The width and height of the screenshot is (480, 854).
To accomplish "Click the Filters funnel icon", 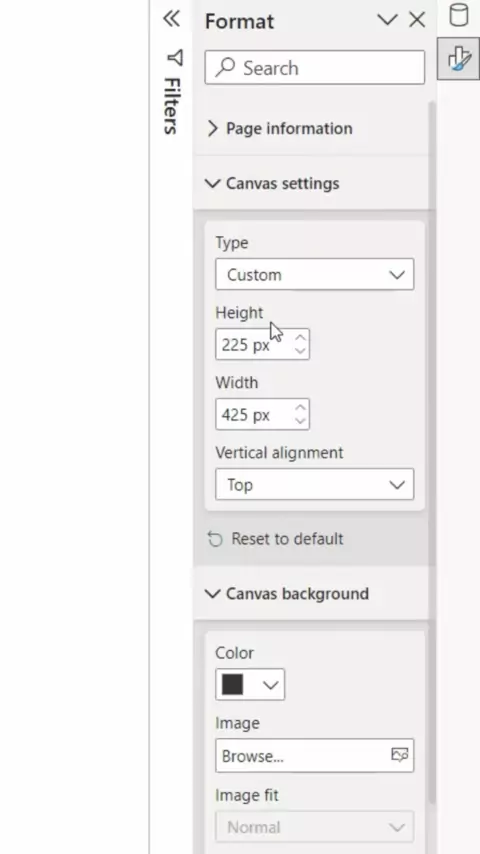I will (x=174, y=57).
